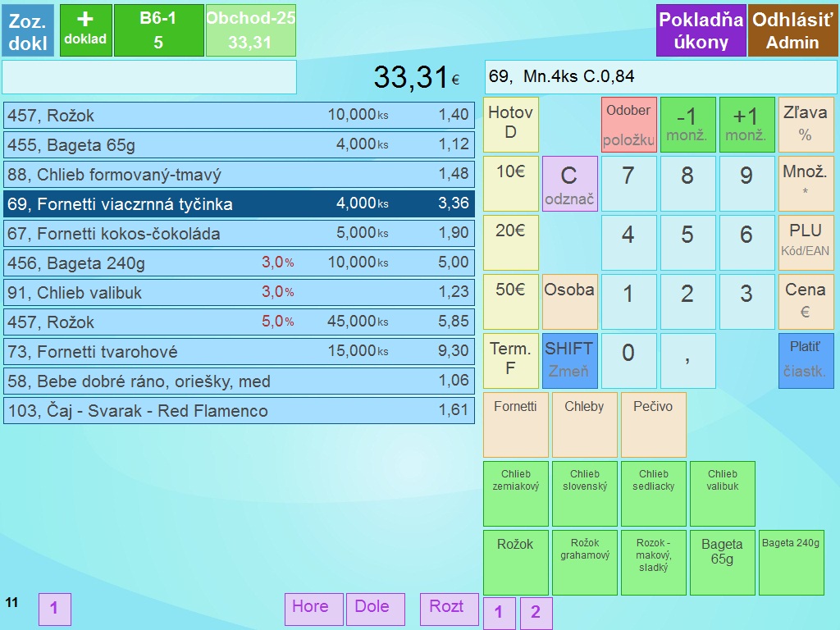Go to product page 2
This screenshot has height=630, width=840.
click(536, 613)
